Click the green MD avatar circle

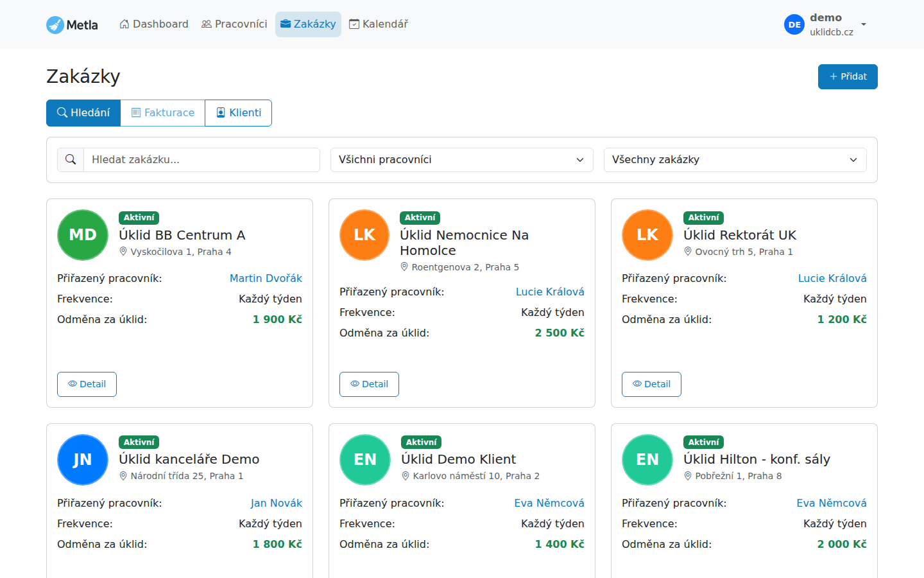tap(83, 235)
